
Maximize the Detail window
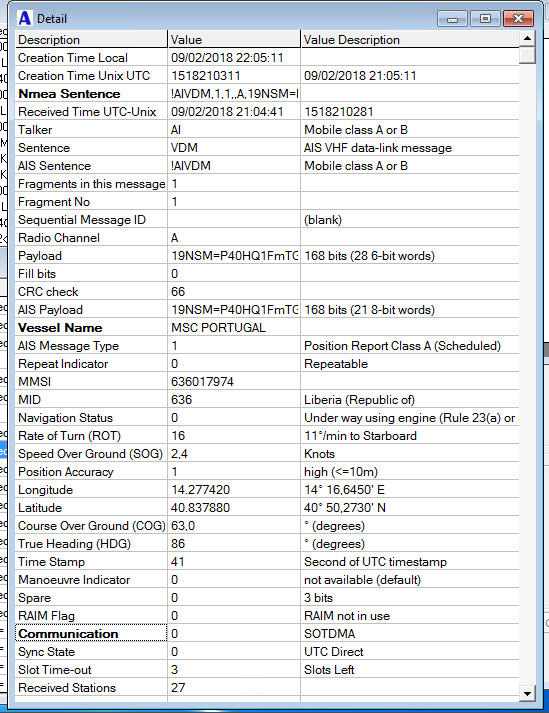485,19
